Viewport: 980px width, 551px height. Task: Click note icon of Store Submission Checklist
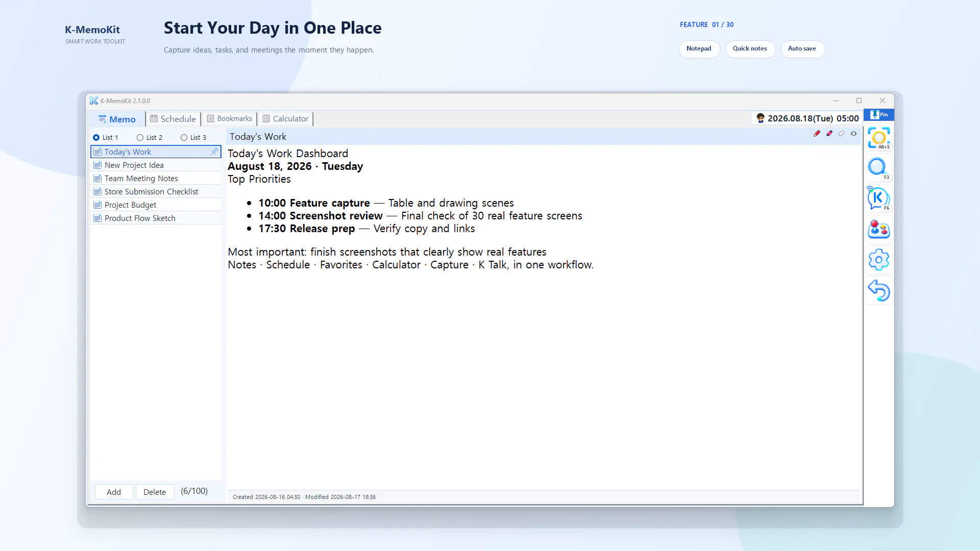tap(97, 192)
